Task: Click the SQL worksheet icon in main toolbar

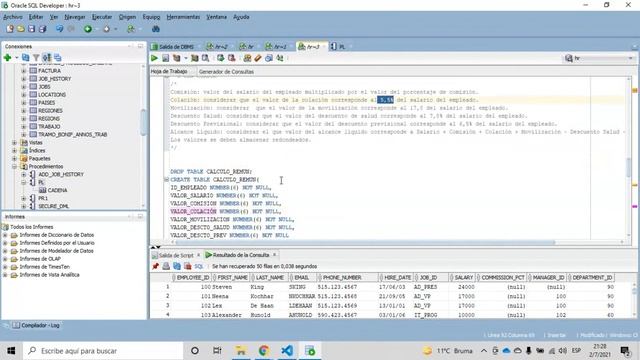Action: (131, 29)
